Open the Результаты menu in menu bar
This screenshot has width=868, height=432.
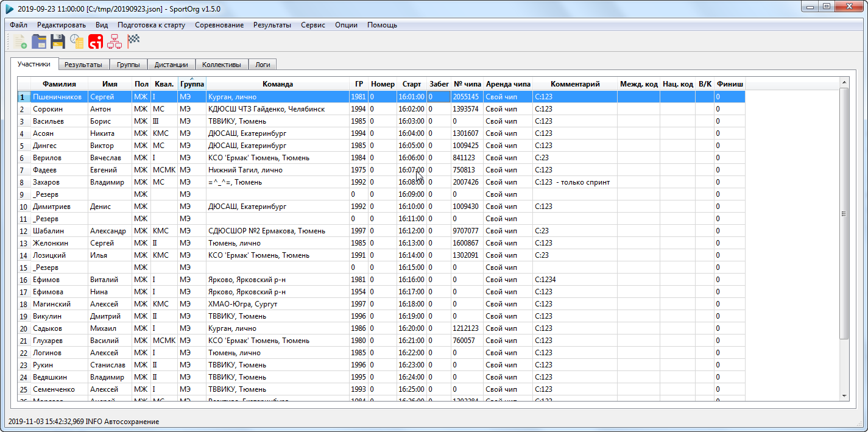click(272, 25)
